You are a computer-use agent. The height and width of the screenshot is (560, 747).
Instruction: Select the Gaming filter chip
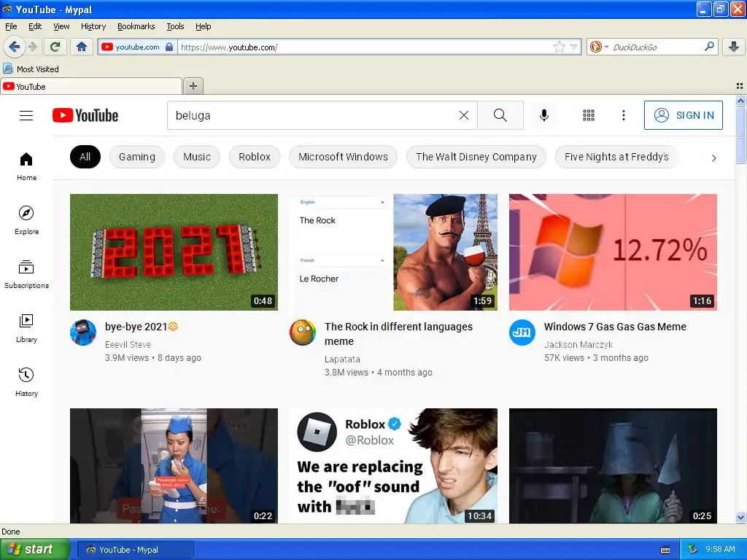(136, 157)
